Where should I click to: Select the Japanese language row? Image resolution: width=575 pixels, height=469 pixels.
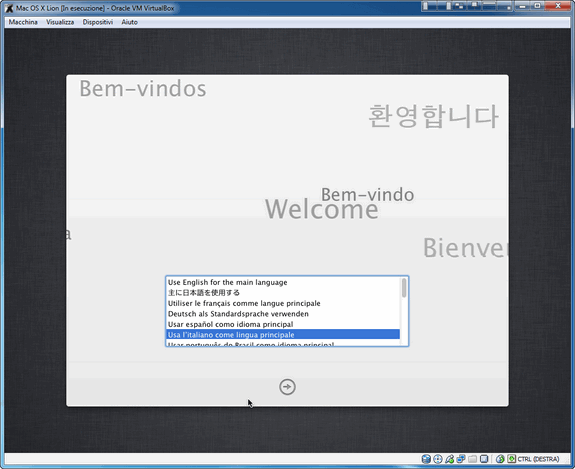[x=283, y=293]
